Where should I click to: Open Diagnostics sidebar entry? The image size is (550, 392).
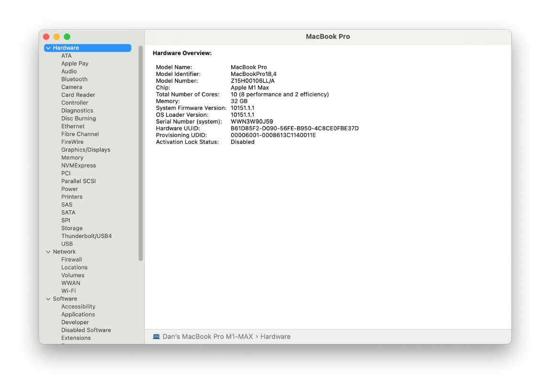click(x=77, y=110)
